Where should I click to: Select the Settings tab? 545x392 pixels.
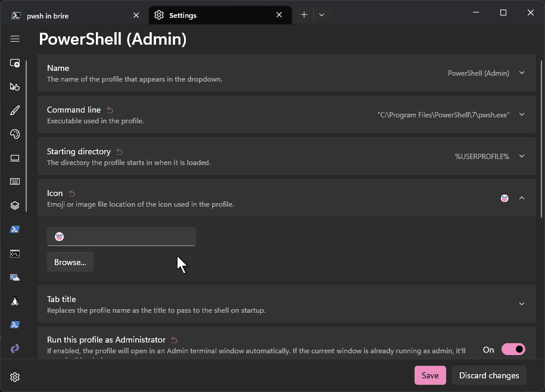pos(220,15)
